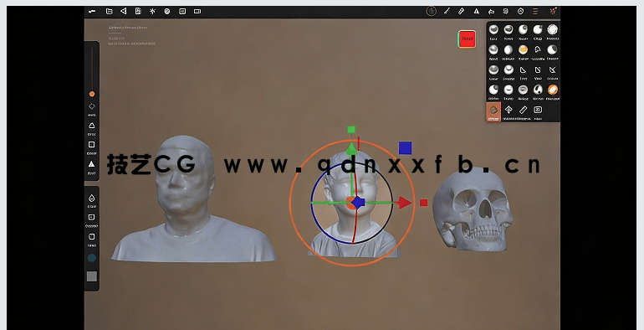Open the hexagon settings icon in top toolbar
Screen dimensions: 644x330
pyautogui.click(x=520, y=11)
